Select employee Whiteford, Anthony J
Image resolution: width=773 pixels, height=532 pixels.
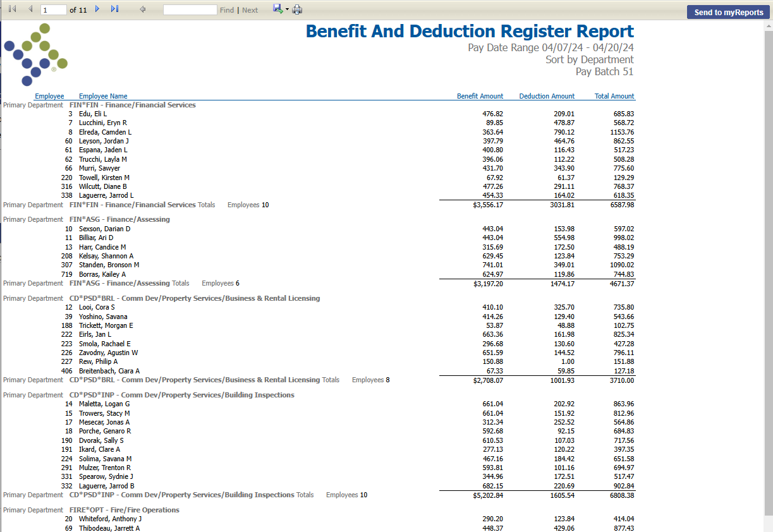111,519
